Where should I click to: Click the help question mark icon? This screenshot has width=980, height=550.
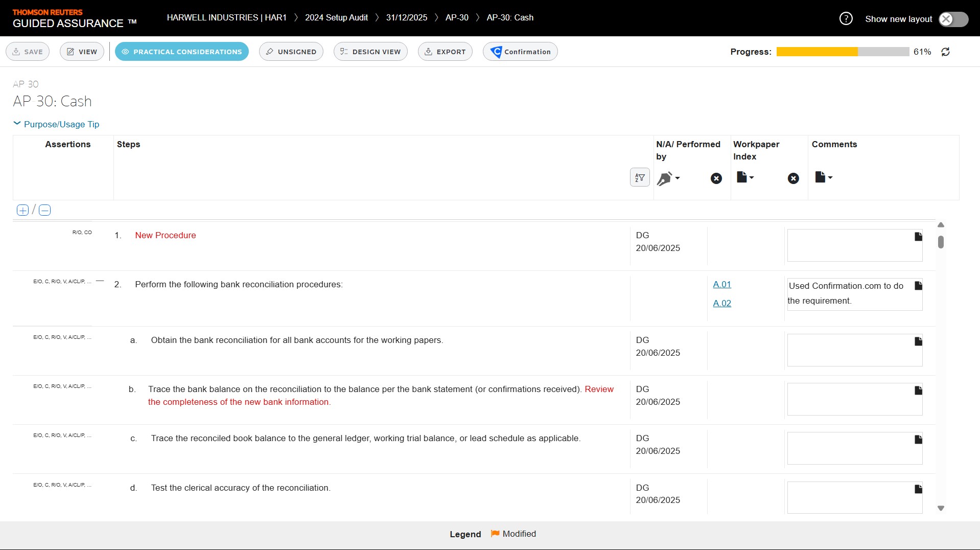pos(846,19)
